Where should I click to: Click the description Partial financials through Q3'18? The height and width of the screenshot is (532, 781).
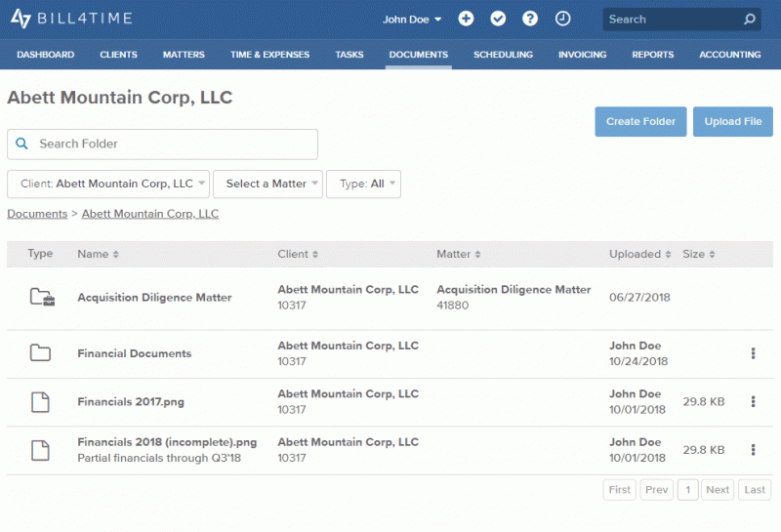point(159,458)
